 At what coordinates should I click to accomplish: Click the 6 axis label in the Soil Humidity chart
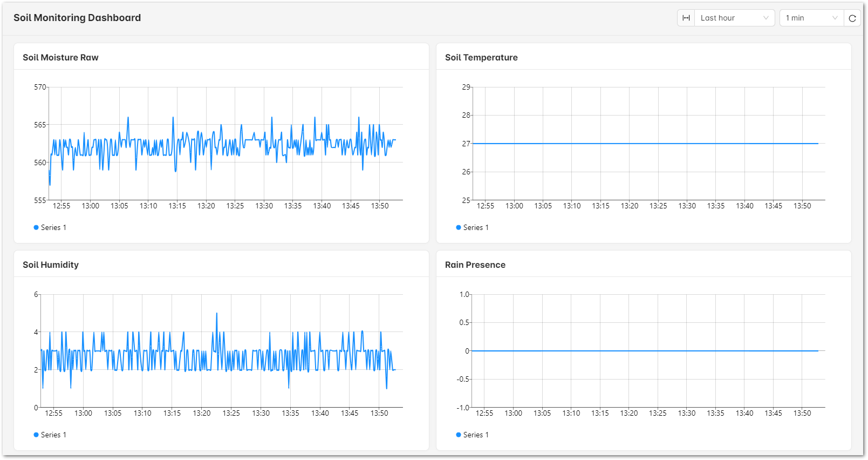[x=36, y=294]
